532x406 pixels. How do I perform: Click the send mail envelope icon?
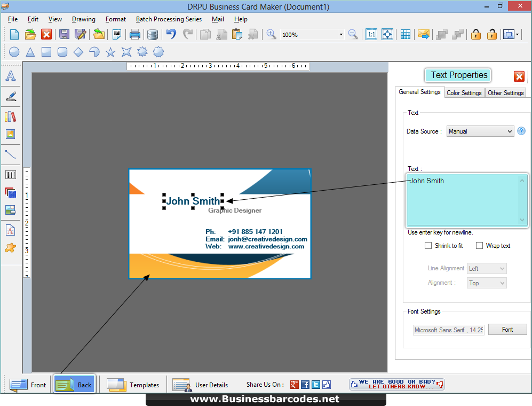click(424, 34)
